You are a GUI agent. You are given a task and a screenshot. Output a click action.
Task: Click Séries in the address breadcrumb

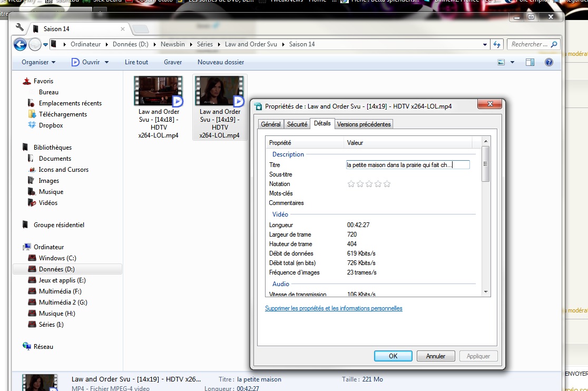(x=205, y=44)
